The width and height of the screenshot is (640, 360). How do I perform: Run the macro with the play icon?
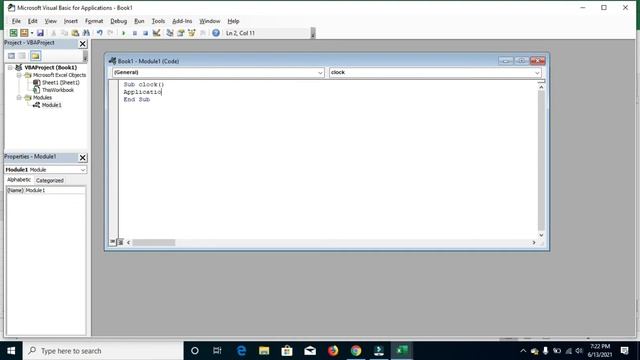coord(124,33)
